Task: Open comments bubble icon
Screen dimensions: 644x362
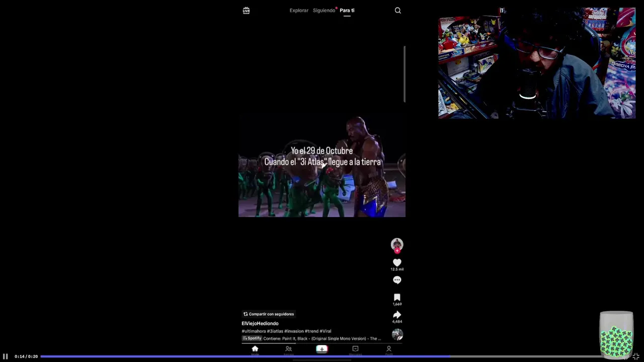Action: (397, 280)
